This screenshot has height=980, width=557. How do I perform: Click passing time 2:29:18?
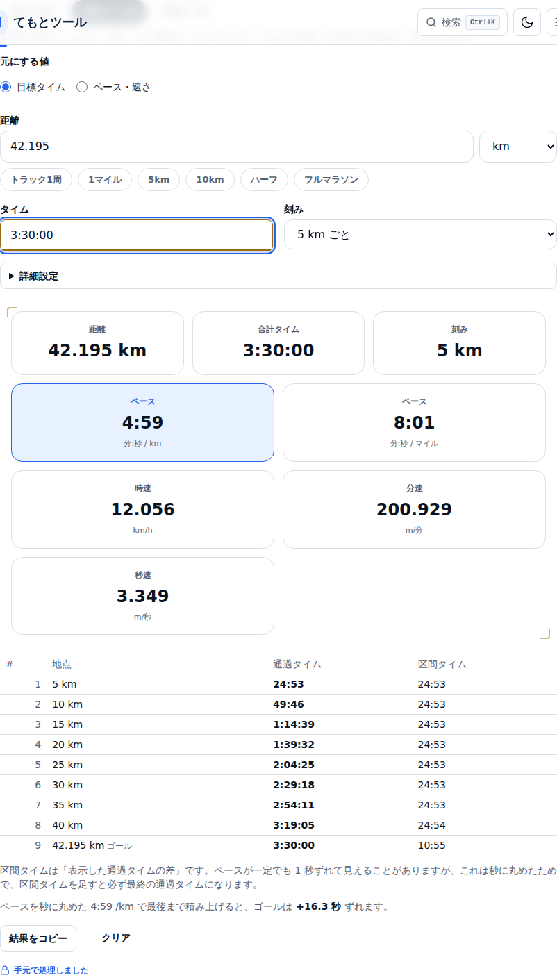pos(294,785)
